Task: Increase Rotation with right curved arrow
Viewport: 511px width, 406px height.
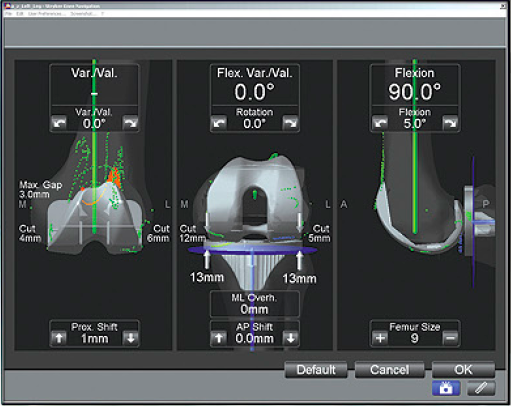Action: coord(290,123)
